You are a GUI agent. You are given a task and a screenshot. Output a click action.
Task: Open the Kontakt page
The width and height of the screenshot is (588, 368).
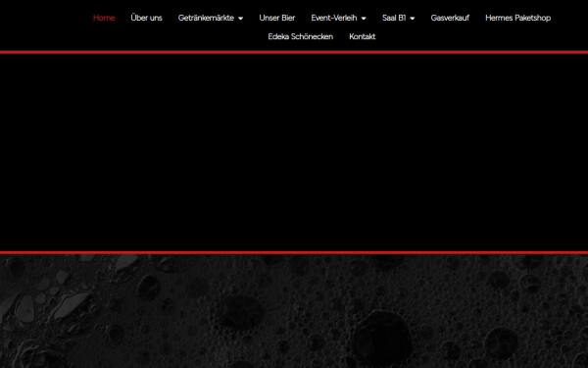363,37
